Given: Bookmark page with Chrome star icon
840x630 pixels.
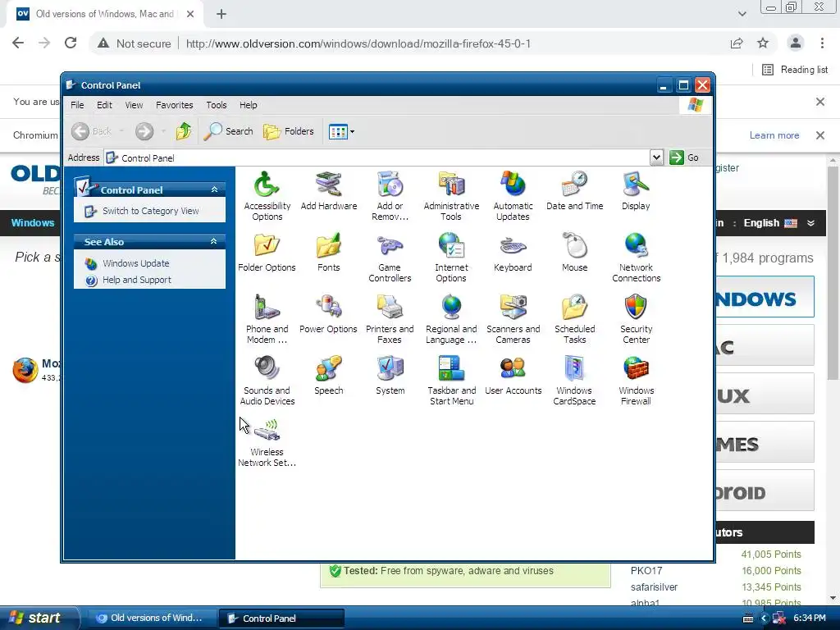Looking at the screenshot, I should [763, 43].
